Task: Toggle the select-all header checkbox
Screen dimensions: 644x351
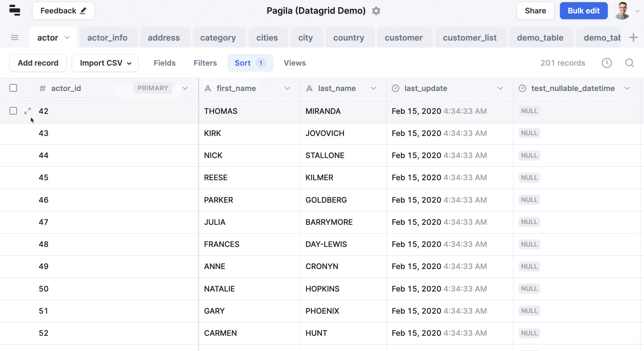Action: 13,88
